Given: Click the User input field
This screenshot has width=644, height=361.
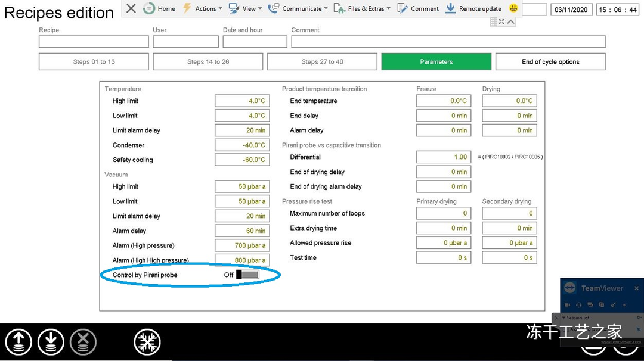Looking at the screenshot, I should pos(185,42).
